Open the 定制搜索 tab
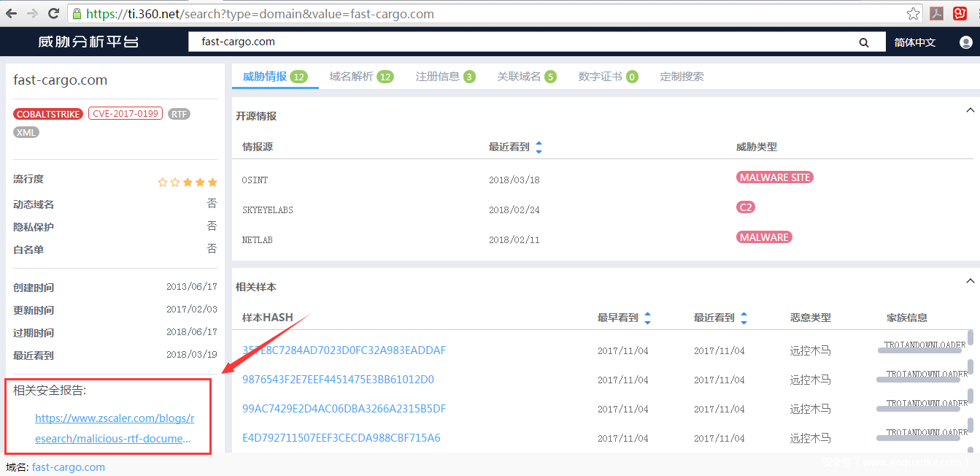This screenshot has width=980, height=476. pos(682,77)
